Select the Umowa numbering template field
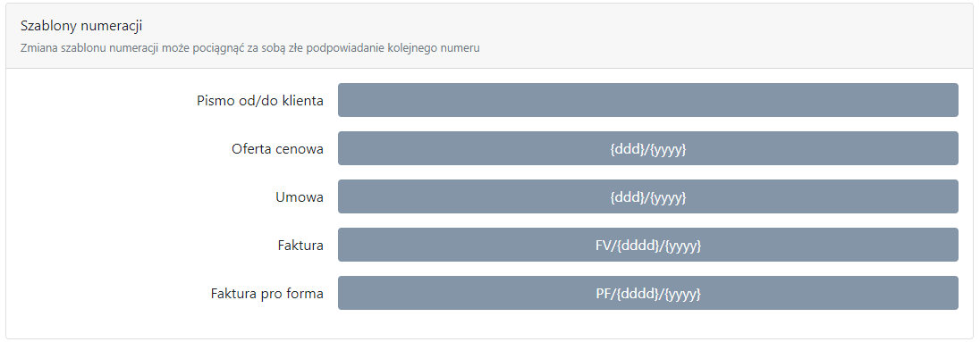Screen dimensions: 980x342 [648, 197]
